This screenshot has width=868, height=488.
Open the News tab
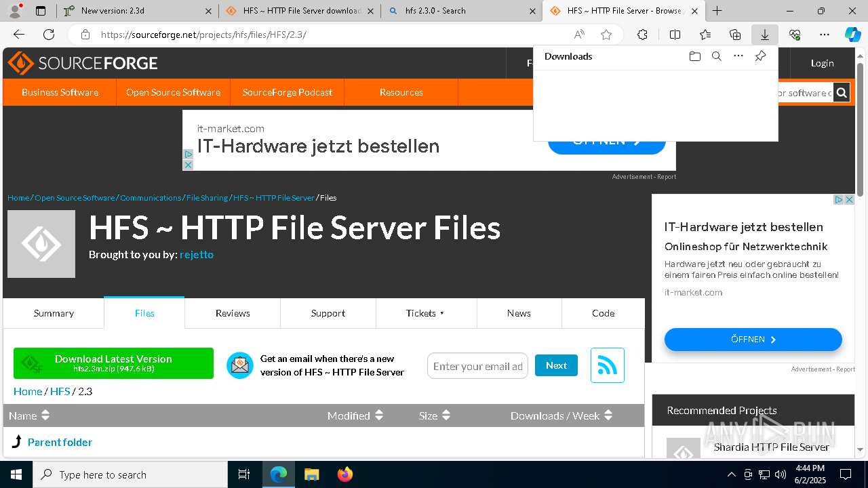(x=519, y=313)
